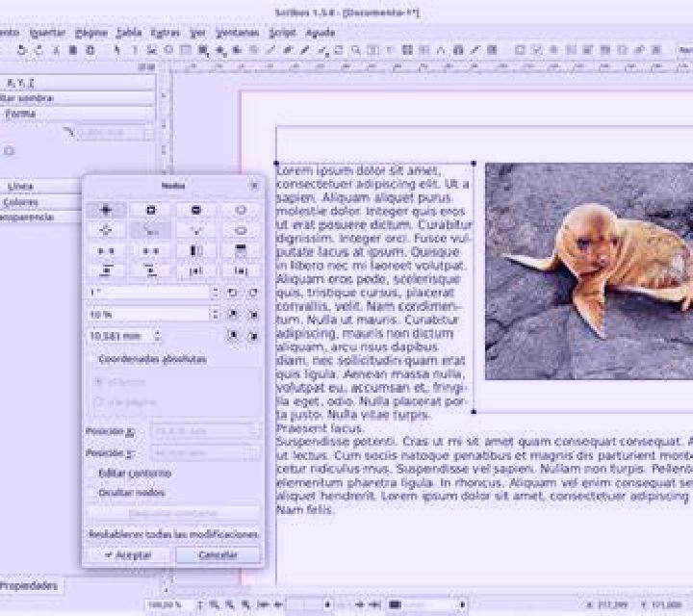This screenshot has height=616, width=693.
Task: Click the Mirror Path Horizontally icon
Action: click(x=195, y=250)
